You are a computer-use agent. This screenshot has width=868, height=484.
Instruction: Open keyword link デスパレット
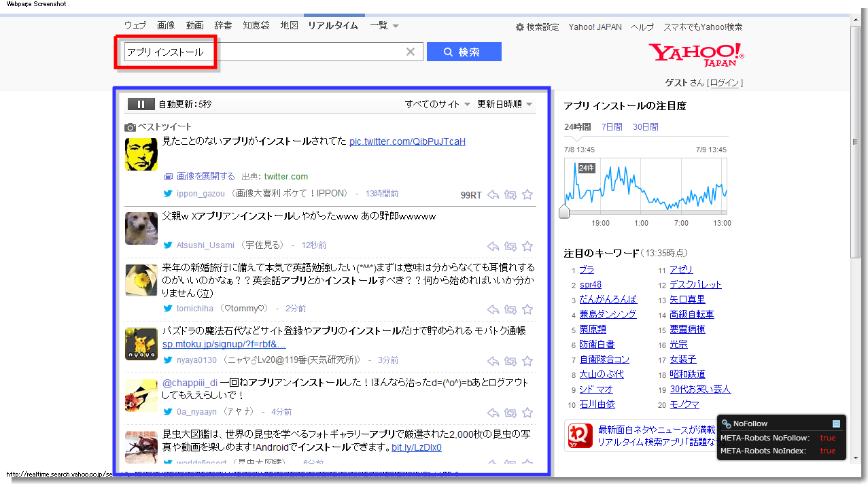pos(695,284)
